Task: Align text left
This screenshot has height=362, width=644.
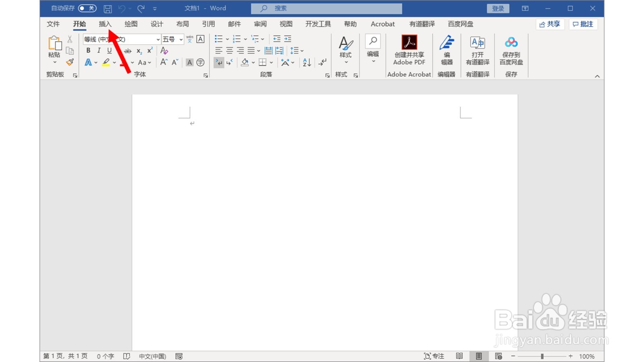Action: coord(219,51)
